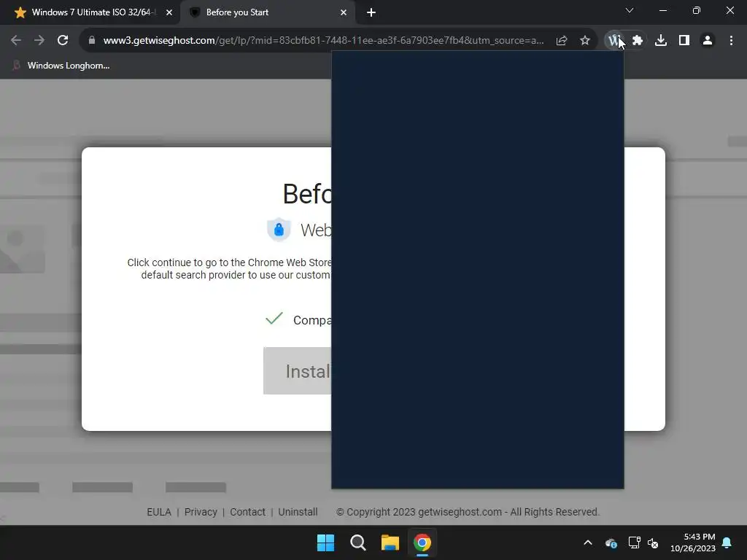Reload the current page

tap(63, 41)
